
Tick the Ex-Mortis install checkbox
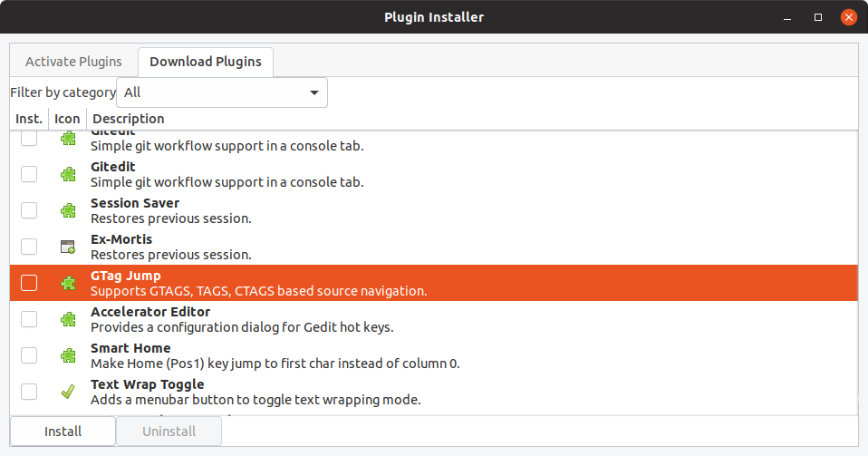[x=29, y=247]
